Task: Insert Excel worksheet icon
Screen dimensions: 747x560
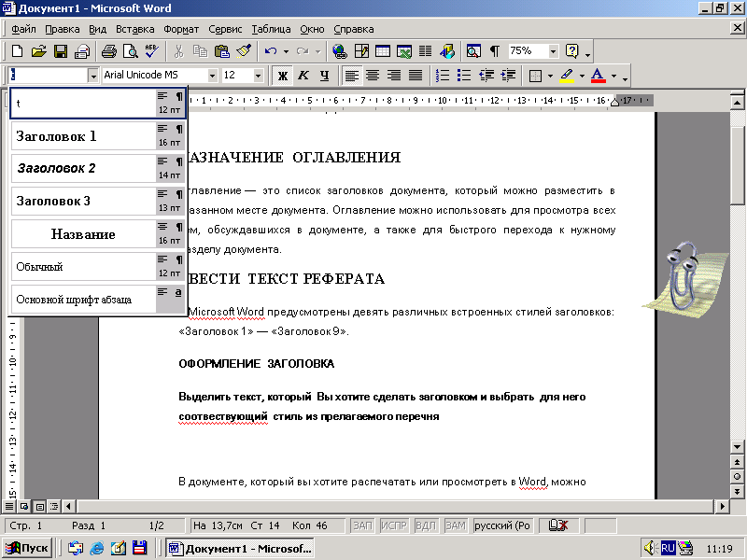Action: point(404,51)
